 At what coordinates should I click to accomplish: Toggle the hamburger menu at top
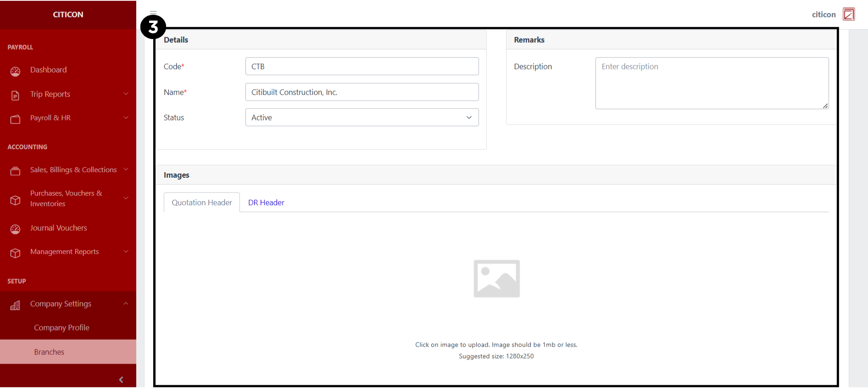pos(153,12)
